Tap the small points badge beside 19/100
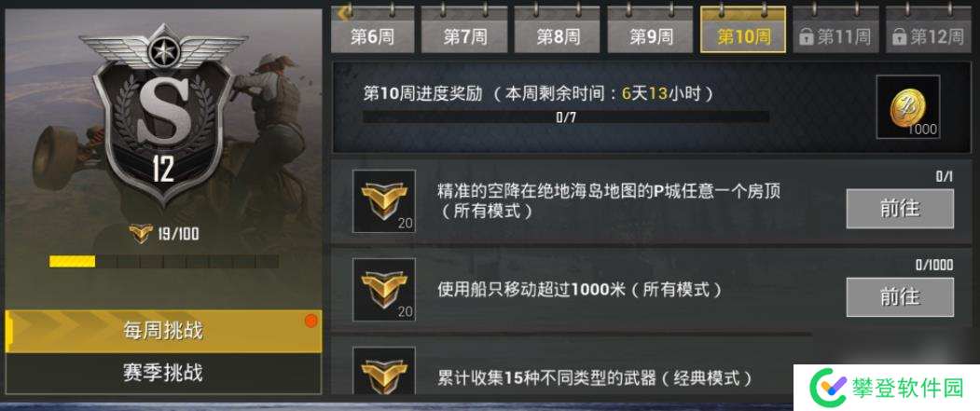Viewport: 980px width, 411px height. [x=141, y=234]
